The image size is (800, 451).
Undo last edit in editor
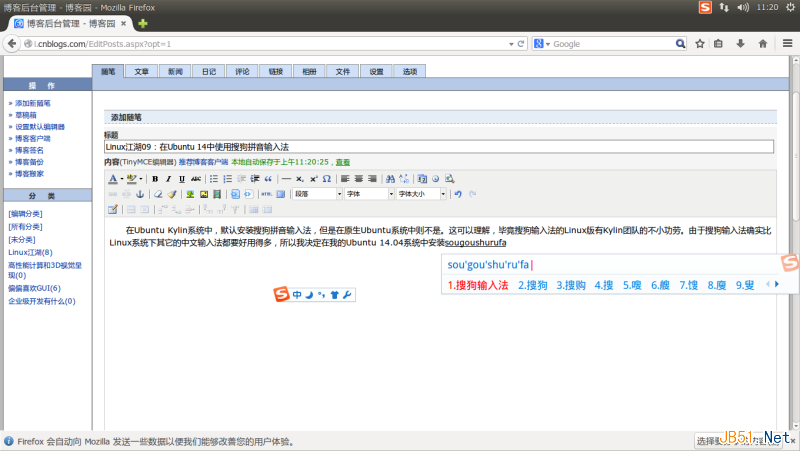pos(458,194)
